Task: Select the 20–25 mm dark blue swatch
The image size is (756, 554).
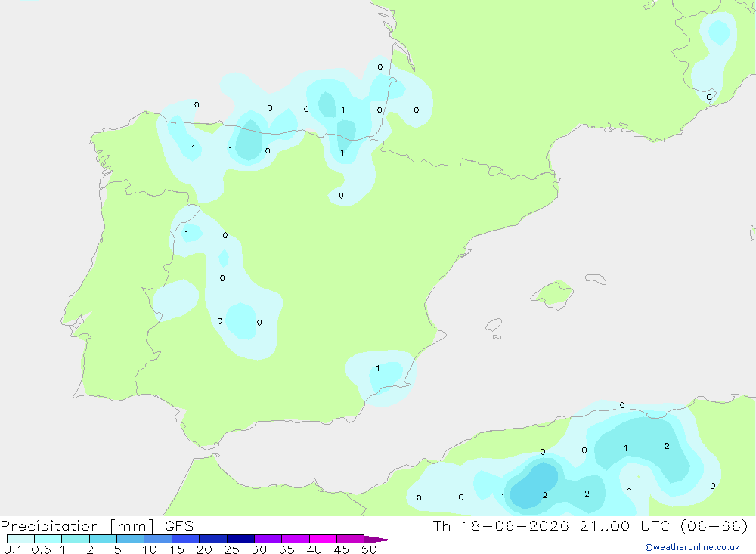Action: click(x=212, y=539)
